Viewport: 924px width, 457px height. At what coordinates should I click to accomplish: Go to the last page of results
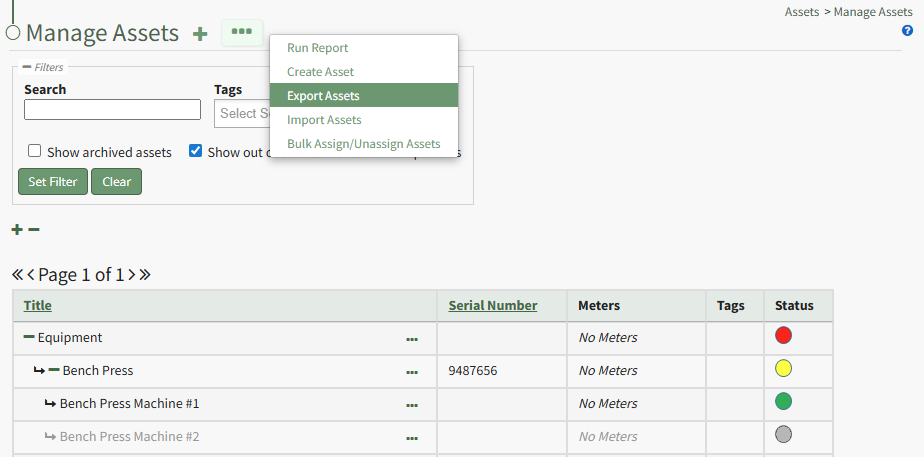pos(145,275)
